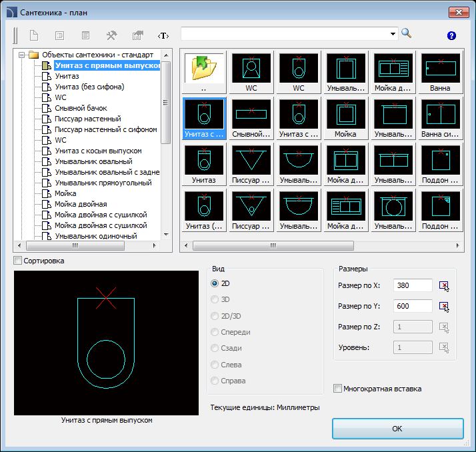476x452 pixels.
Task: Click the thumbnail panel's horizontal scrollbar thumb
Action: click(273, 245)
